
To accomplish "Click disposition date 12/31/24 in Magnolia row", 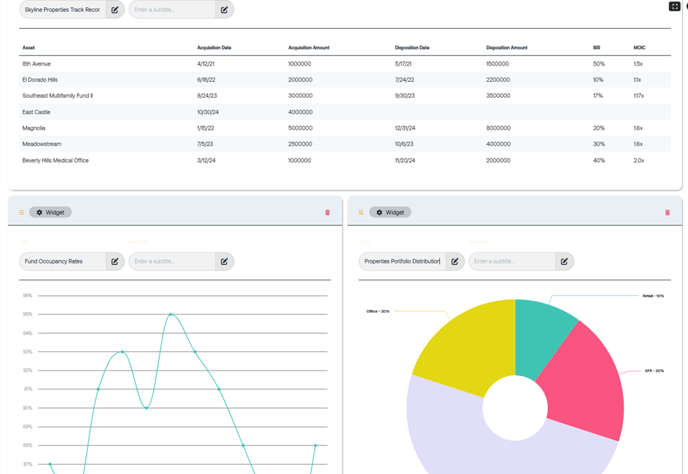I will [x=405, y=128].
